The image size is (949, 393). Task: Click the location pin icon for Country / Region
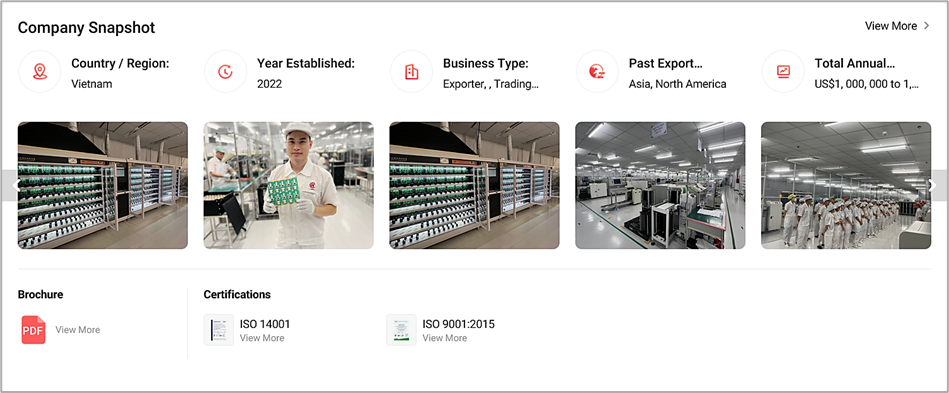40,71
